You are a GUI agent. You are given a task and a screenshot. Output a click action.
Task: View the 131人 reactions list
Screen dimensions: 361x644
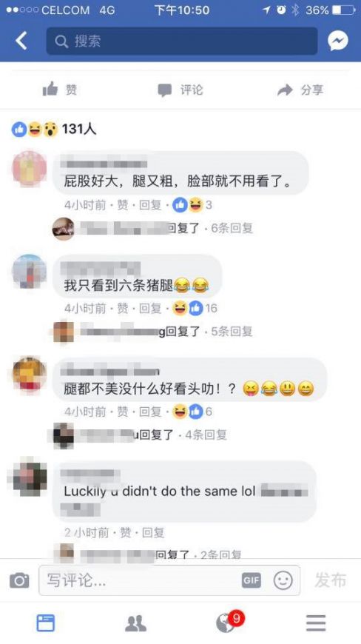pyautogui.click(x=54, y=130)
